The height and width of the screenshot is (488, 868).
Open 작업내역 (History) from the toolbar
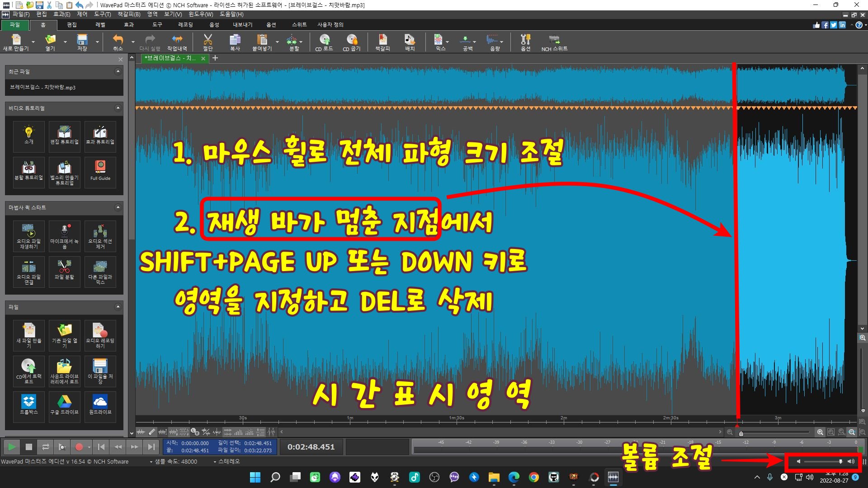[177, 42]
